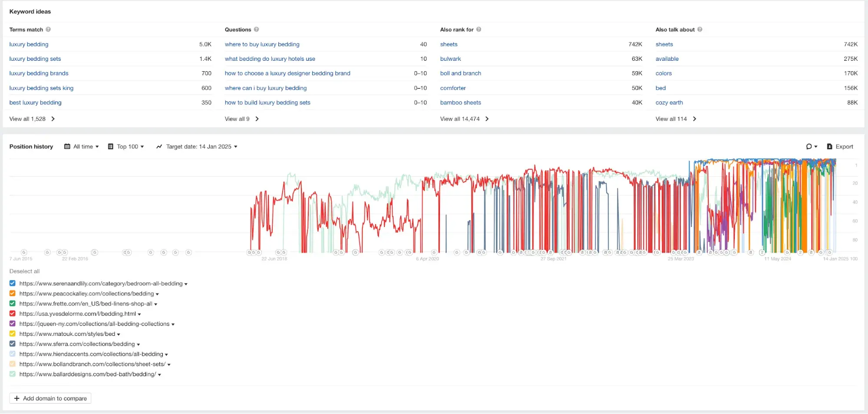Click the arrow next to View all 114
Viewport: 868px width, 414px height.
tap(694, 119)
